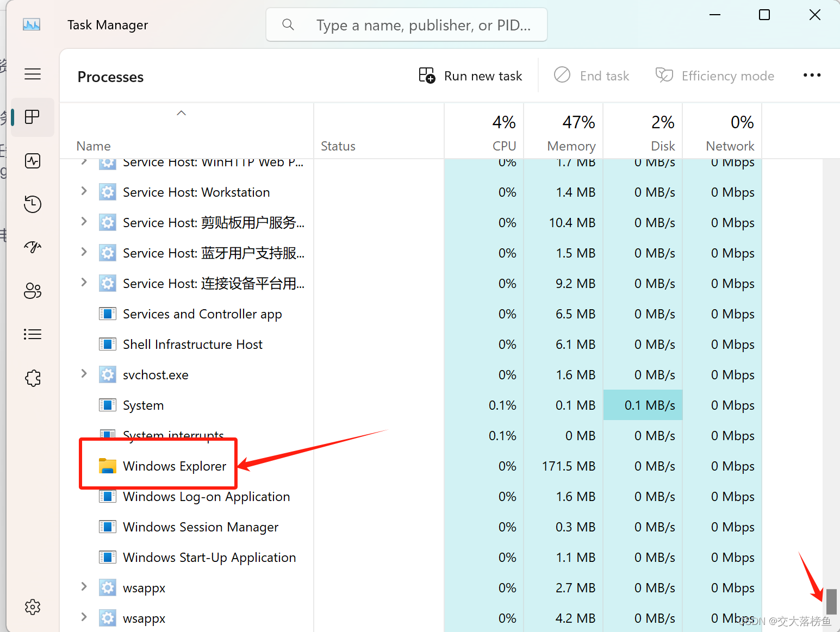Expand Service Host: 蓝牙用户支持服 row
This screenshot has height=632, width=840.
click(x=84, y=252)
